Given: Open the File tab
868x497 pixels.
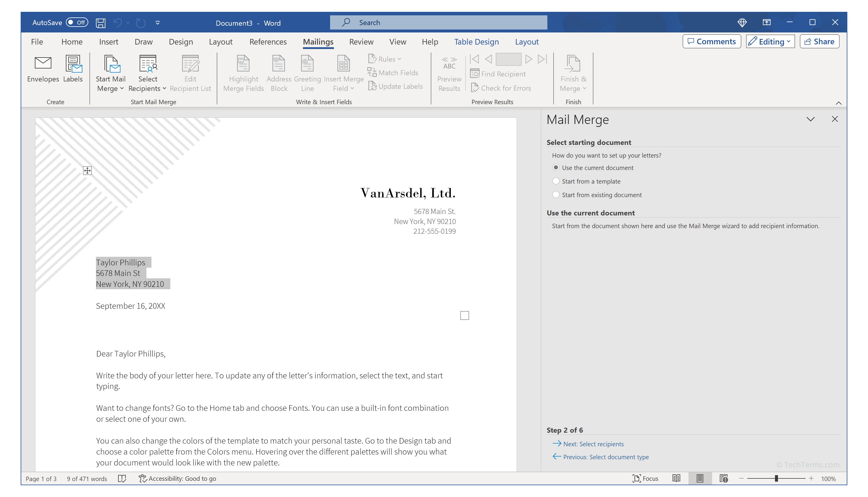Looking at the screenshot, I should tap(37, 42).
